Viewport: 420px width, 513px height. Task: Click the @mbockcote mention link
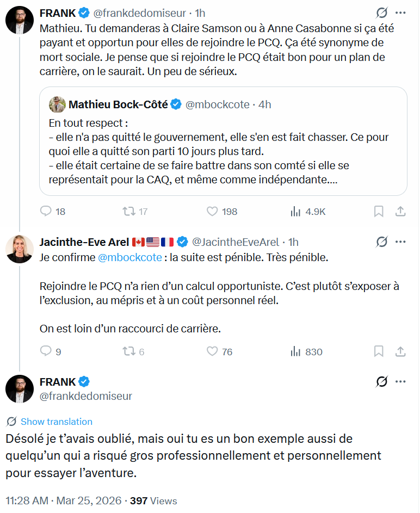point(129,257)
